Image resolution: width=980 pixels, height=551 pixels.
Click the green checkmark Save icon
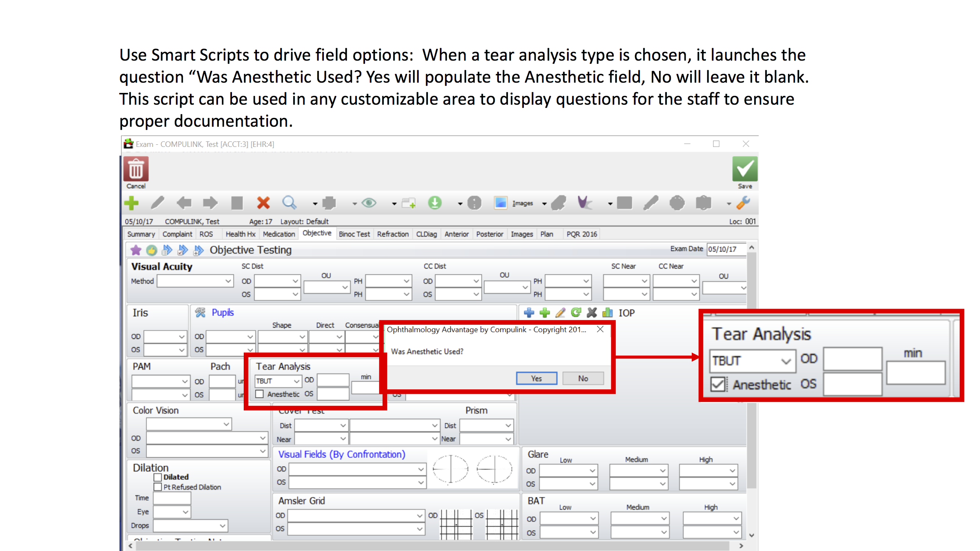[744, 169]
